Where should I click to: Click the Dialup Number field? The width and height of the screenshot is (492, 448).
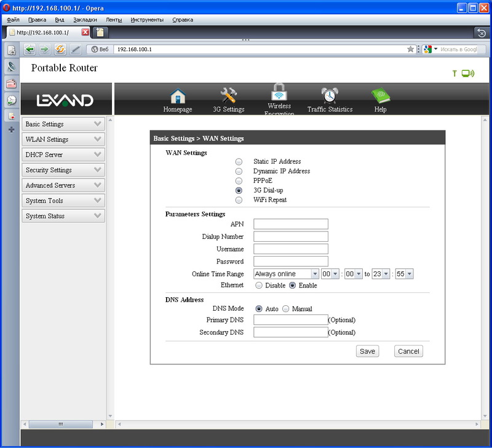click(291, 237)
